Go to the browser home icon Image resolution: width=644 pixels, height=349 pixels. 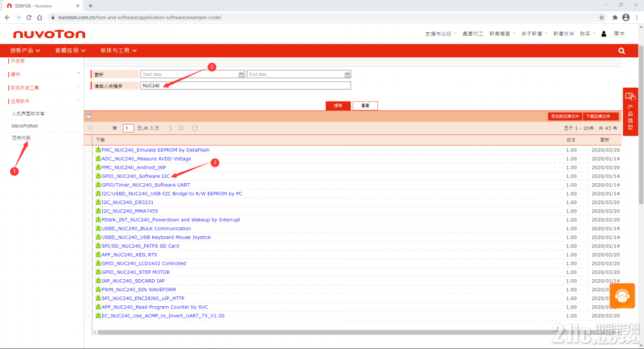click(x=39, y=17)
